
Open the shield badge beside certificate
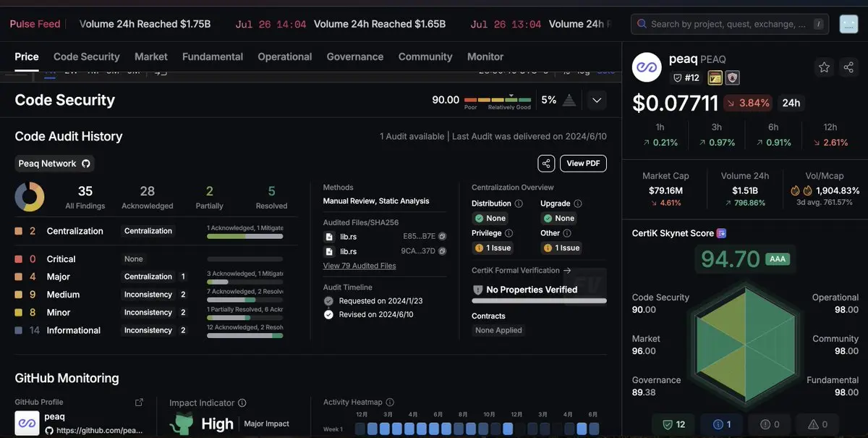tap(732, 77)
